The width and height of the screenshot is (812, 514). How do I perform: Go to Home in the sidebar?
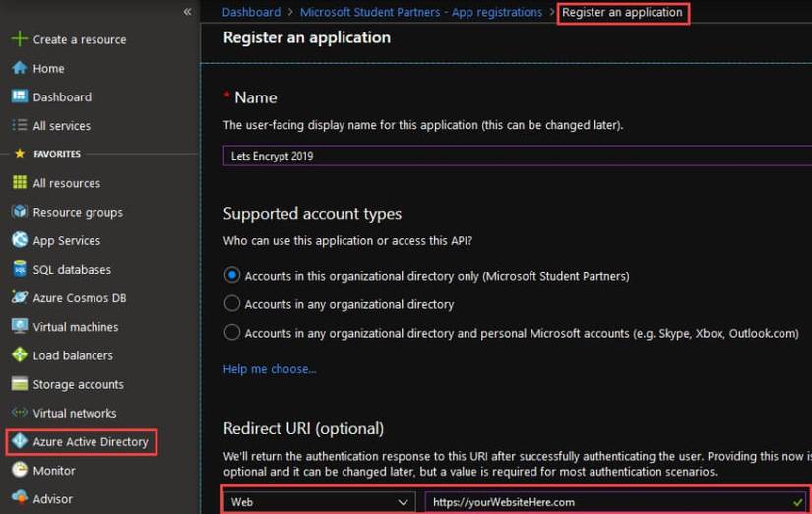click(48, 68)
